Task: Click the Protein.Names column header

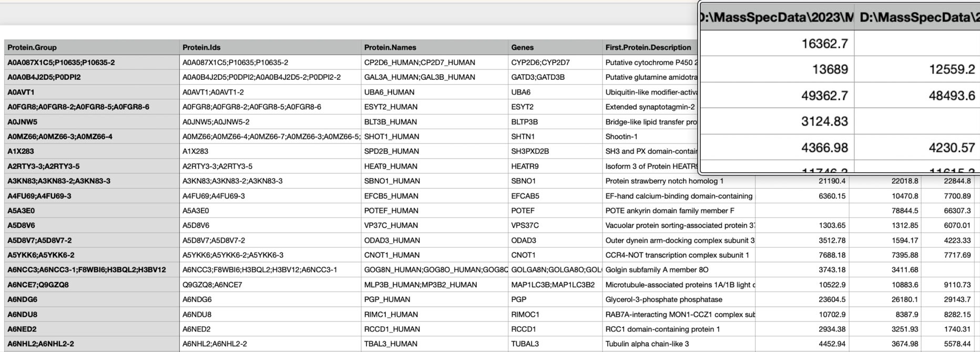Action: point(390,47)
